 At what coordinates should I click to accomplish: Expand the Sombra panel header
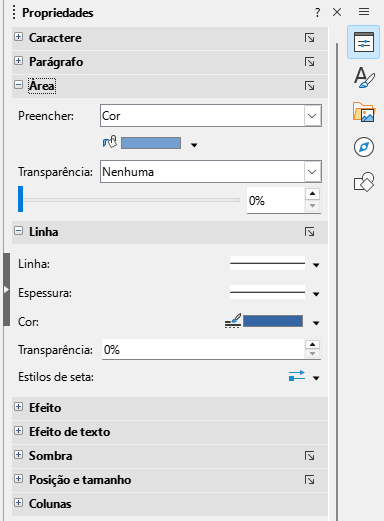click(170, 456)
